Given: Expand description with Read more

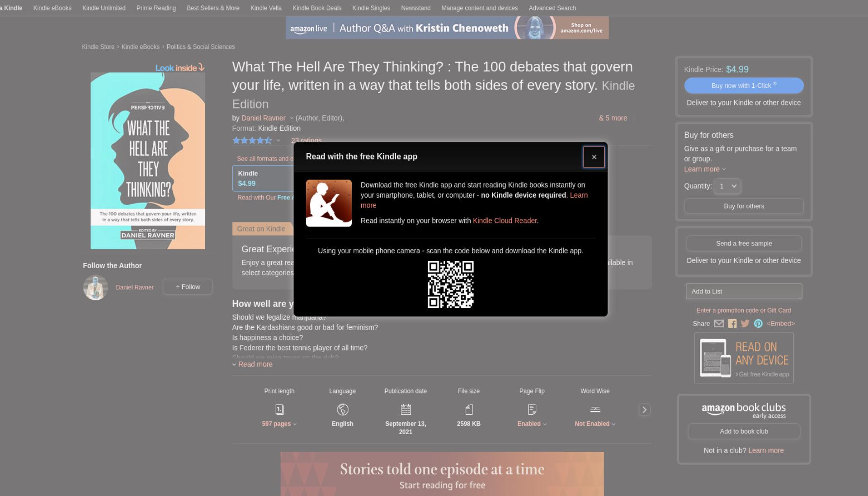Looking at the screenshot, I should (252, 364).
